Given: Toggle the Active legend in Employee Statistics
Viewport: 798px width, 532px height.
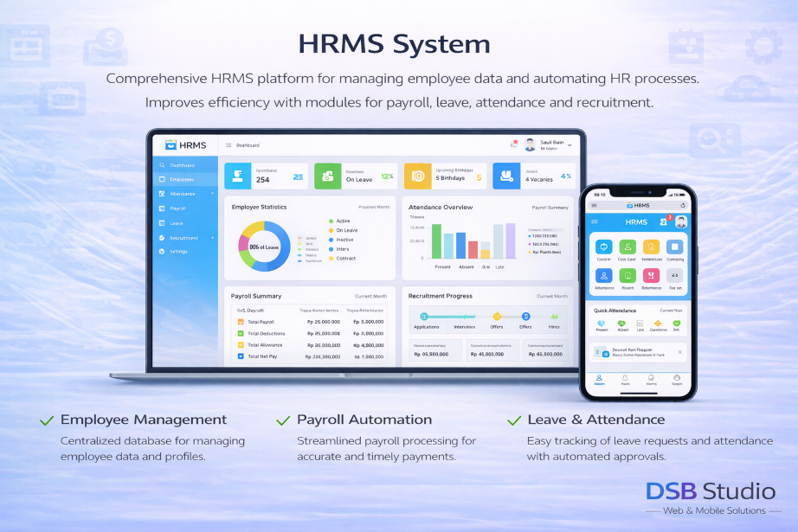Looking at the screenshot, I should click(x=342, y=221).
